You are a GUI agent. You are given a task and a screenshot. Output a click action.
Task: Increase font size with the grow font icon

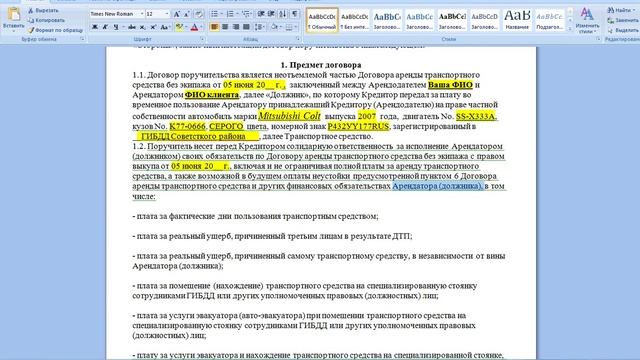177,14
